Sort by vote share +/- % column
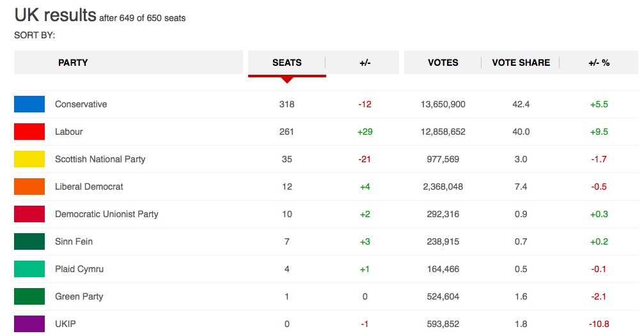The image size is (644, 336). coord(599,63)
